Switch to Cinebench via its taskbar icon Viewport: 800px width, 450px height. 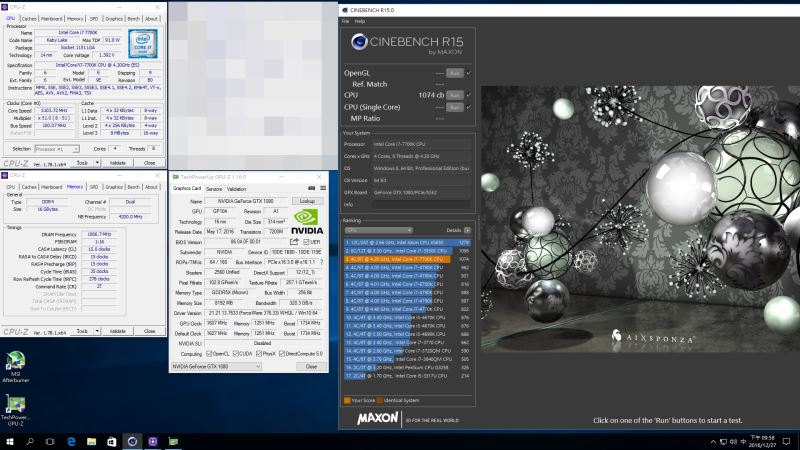tap(132, 441)
